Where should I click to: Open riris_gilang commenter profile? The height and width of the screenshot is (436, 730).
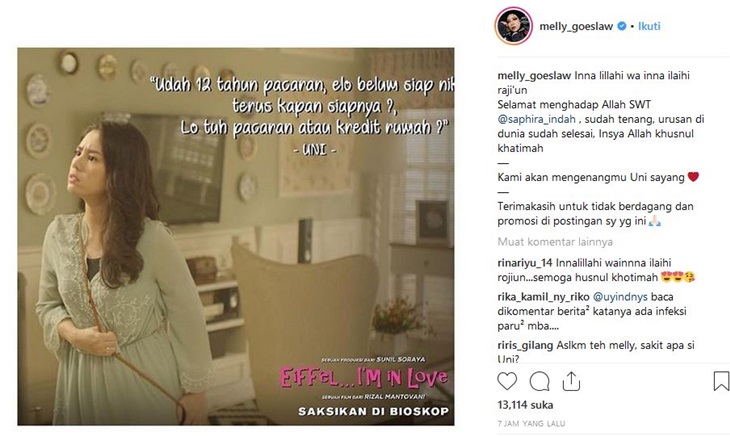[x=525, y=346]
